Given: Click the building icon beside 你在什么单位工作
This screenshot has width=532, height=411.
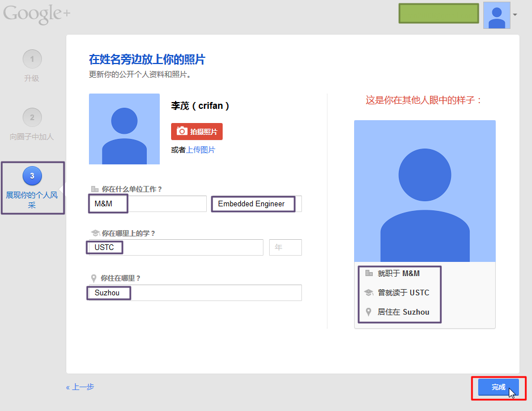Looking at the screenshot, I should coord(95,189).
